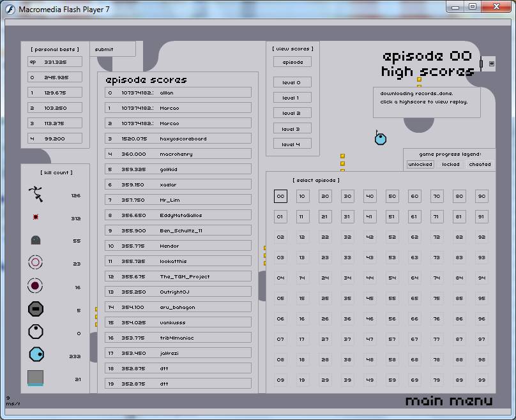Click the dark red-centered circular drone icon

tap(36, 286)
